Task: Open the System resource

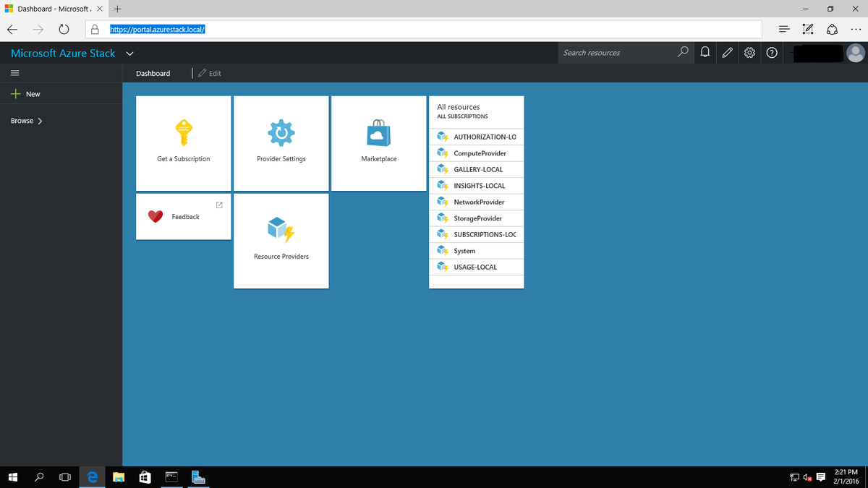Action: (477, 251)
